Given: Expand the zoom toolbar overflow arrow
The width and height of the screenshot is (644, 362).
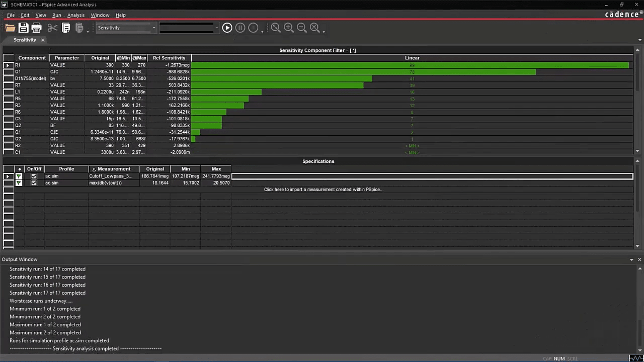Looking at the screenshot, I should click(324, 31).
